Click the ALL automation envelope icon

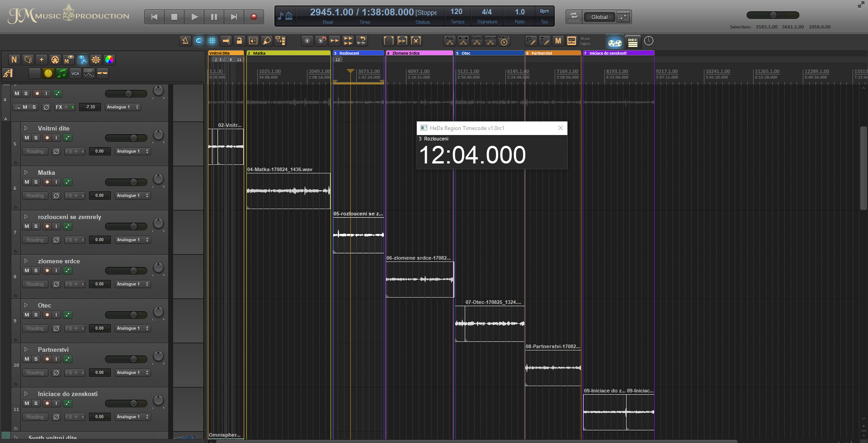[x=449, y=41]
